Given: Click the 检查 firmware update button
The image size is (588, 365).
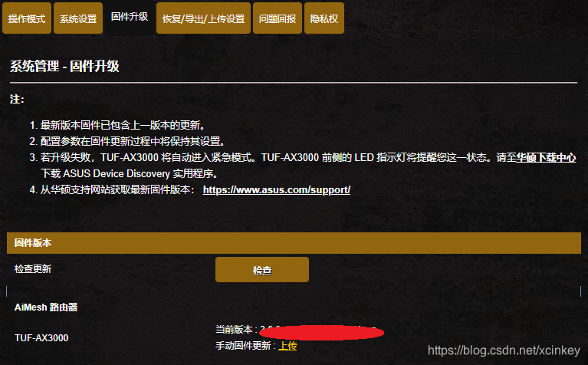Looking at the screenshot, I should tap(262, 269).
